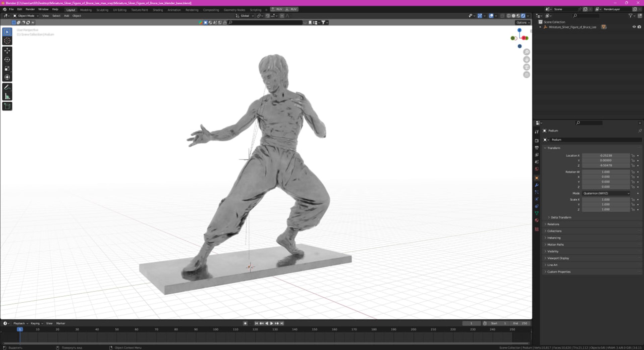Jump to last frame in timeline
The width and height of the screenshot is (644, 350).
[x=282, y=323]
